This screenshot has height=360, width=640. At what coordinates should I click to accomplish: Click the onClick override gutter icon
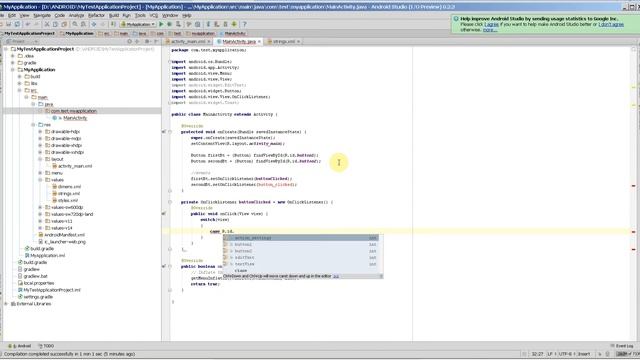tap(164, 213)
